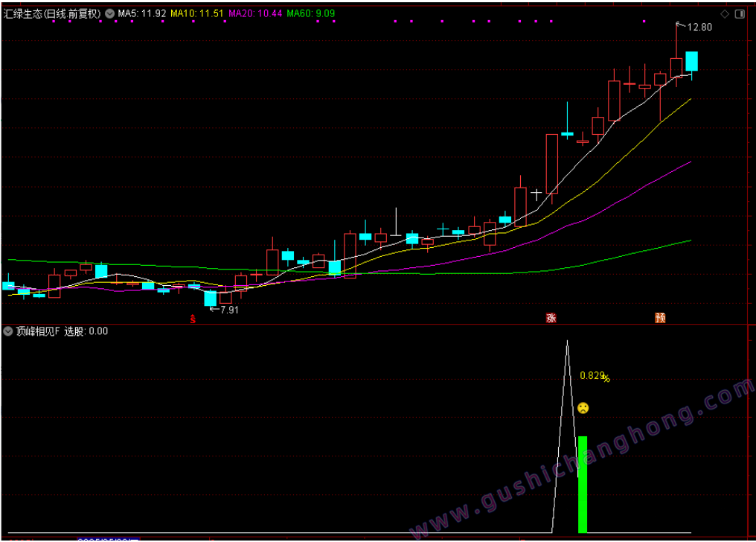Click the yellow 0.829% label
Image resolution: width=756 pixels, height=542 pixels.
pyautogui.click(x=595, y=376)
